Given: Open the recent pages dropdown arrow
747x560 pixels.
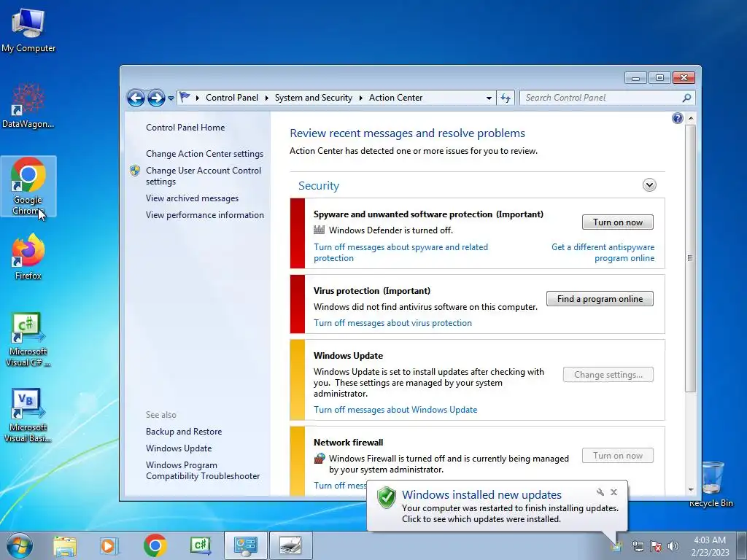Looking at the screenshot, I should (171, 98).
